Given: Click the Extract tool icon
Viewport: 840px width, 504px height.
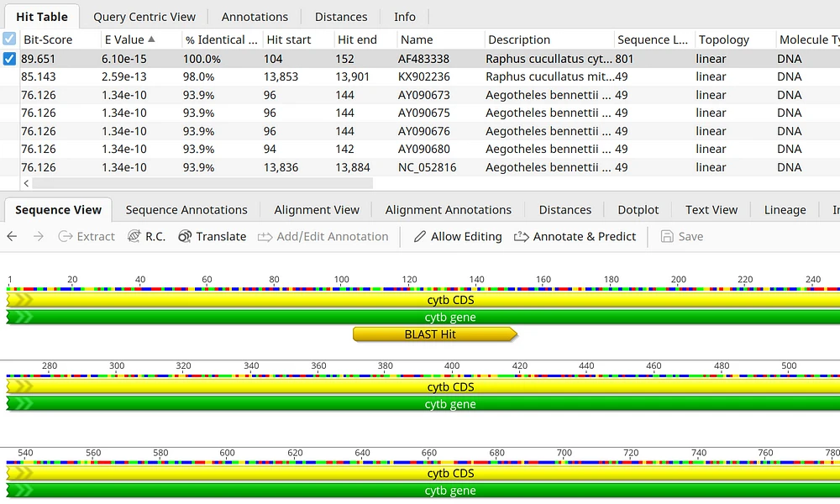Looking at the screenshot, I should pos(66,237).
